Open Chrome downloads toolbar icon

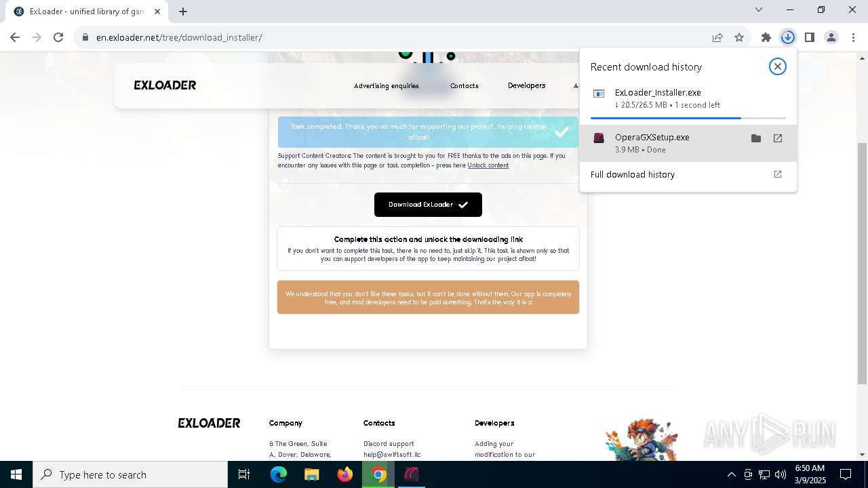787,37
